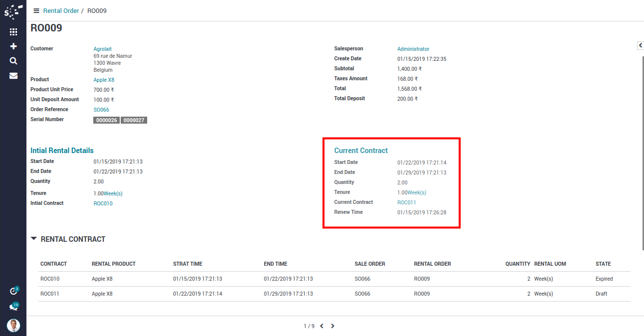This screenshot has height=336, width=644.
Task: Select serial number tag 0000026
Action: [x=106, y=120]
